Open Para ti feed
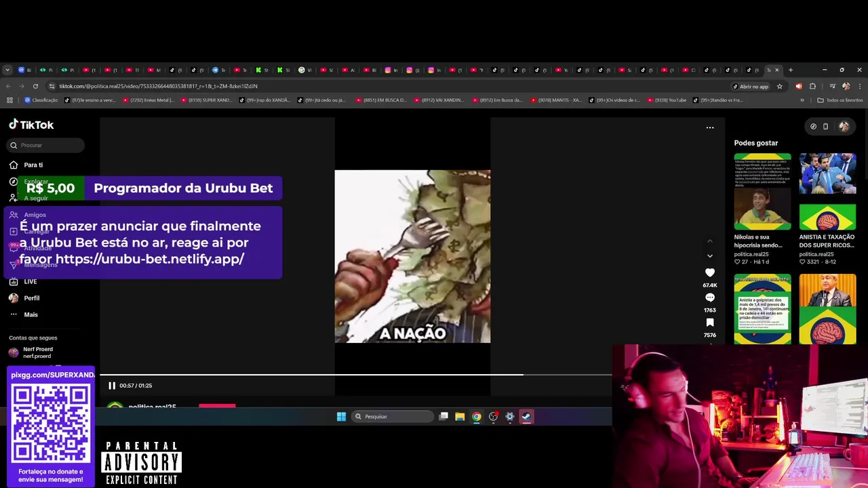The width and height of the screenshot is (868, 488). [26, 165]
